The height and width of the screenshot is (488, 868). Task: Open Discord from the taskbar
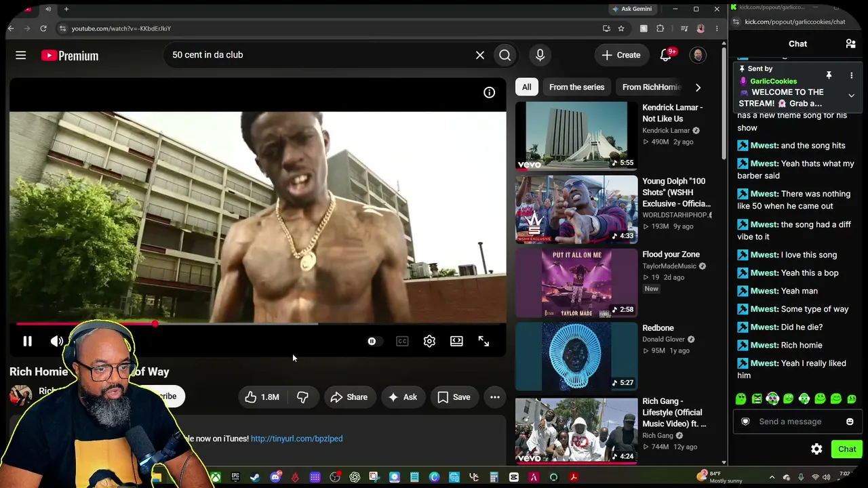tap(275, 477)
